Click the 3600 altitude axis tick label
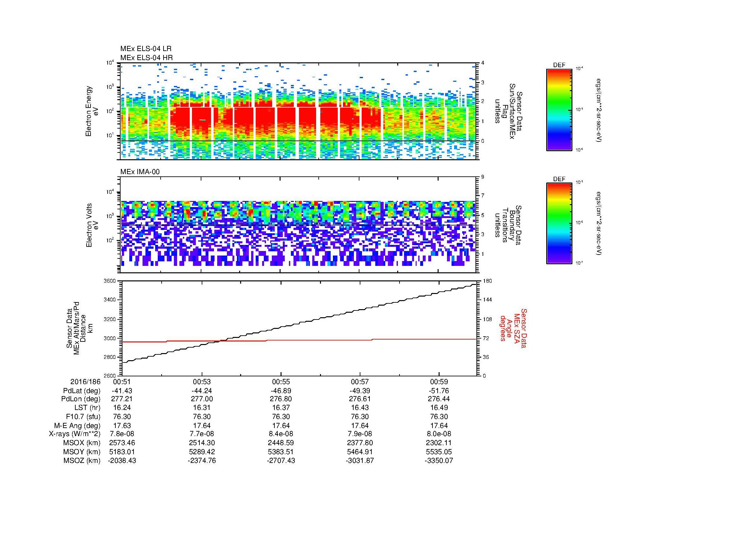756x534 pixels. tap(110, 281)
